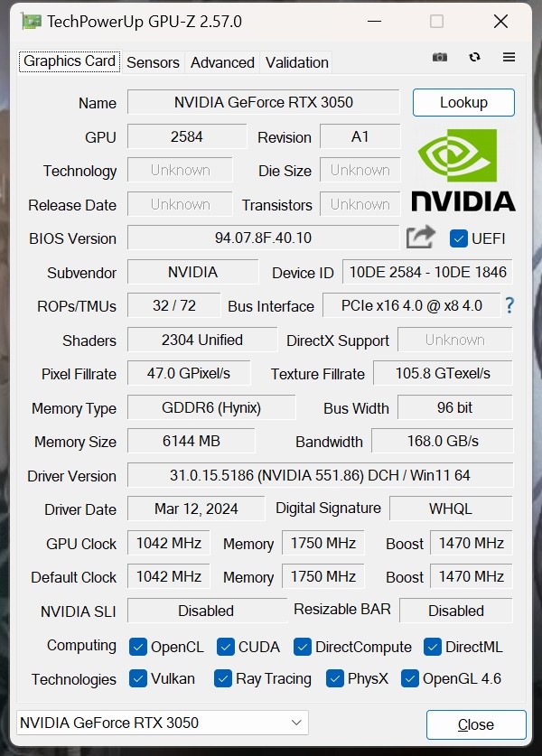542x756 pixels.
Task: Switch to the Advanced tab
Action: pos(222,62)
